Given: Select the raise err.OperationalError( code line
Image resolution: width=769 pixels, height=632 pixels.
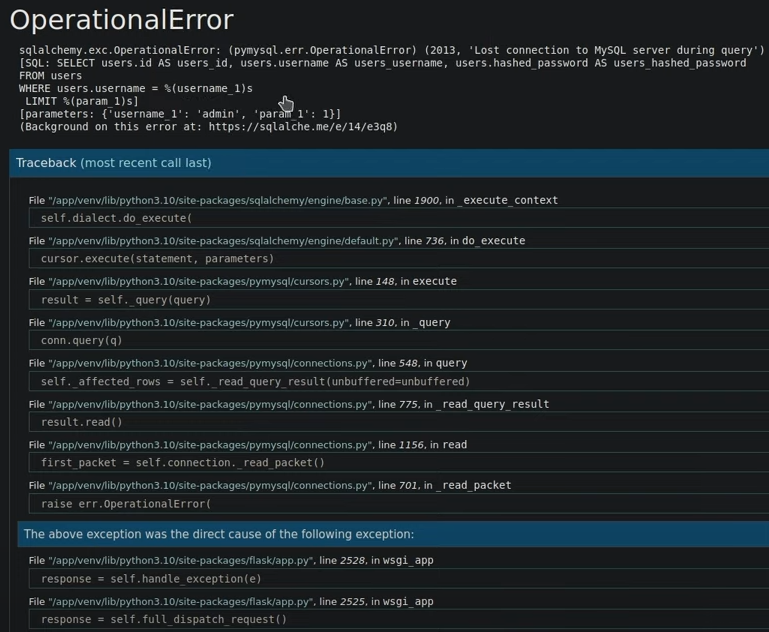Looking at the screenshot, I should pos(126,504).
